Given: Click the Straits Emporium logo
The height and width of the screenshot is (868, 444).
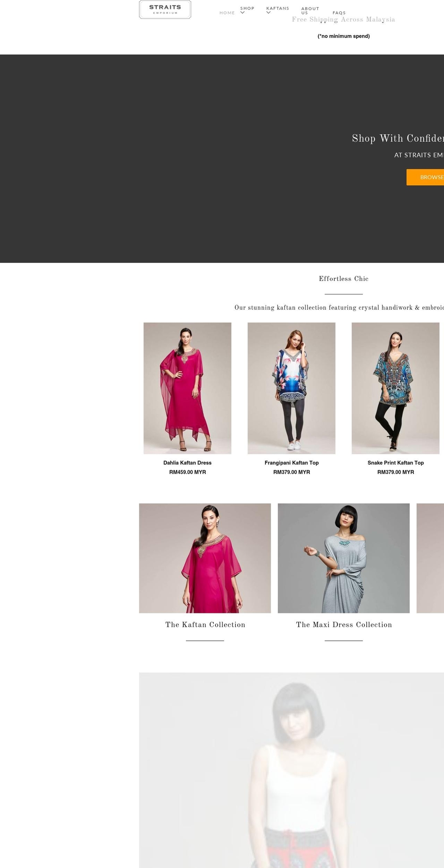Looking at the screenshot, I should pyautogui.click(x=165, y=9).
